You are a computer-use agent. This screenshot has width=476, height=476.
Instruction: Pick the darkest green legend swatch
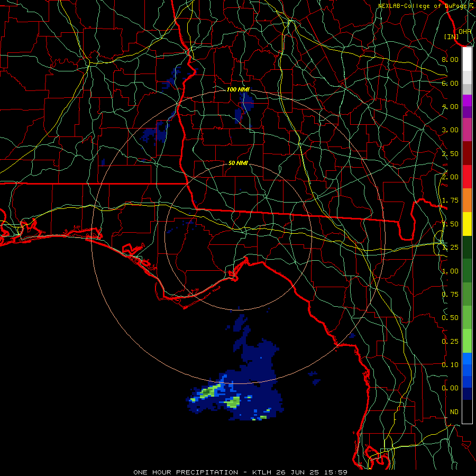click(x=467, y=247)
